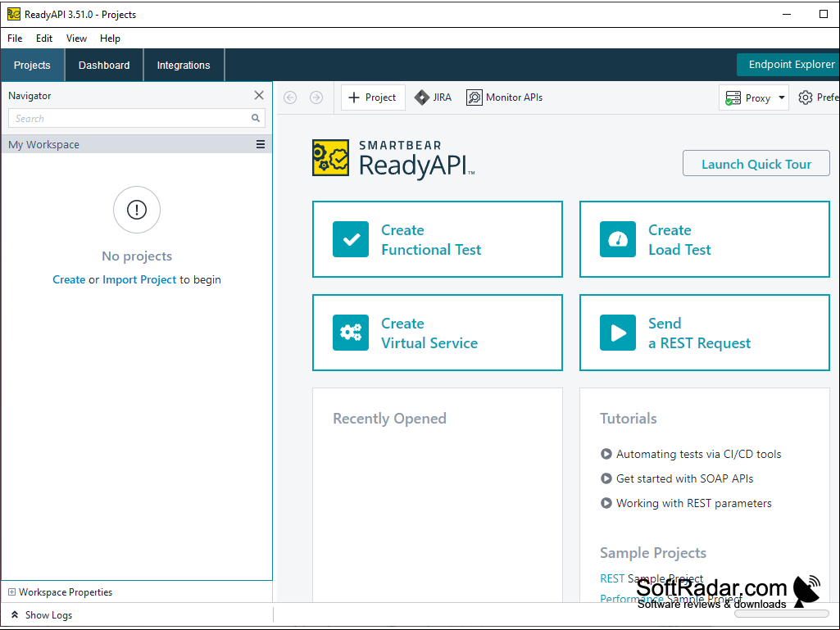The width and height of the screenshot is (840, 630).
Task: Open Working with REST parameters link
Action: [x=694, y=503]
